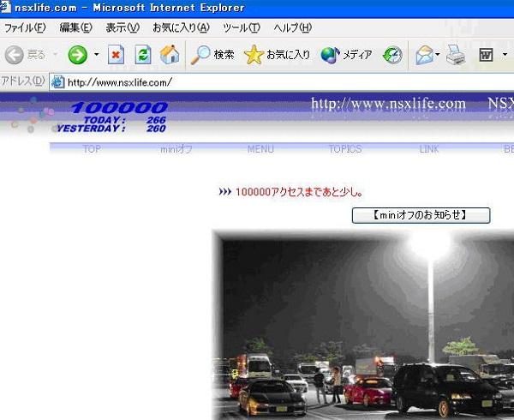Screen dimensions: 514x420
Task: Click the 戻る Back button
Action: pyautogui.click(x=26, y=55)
